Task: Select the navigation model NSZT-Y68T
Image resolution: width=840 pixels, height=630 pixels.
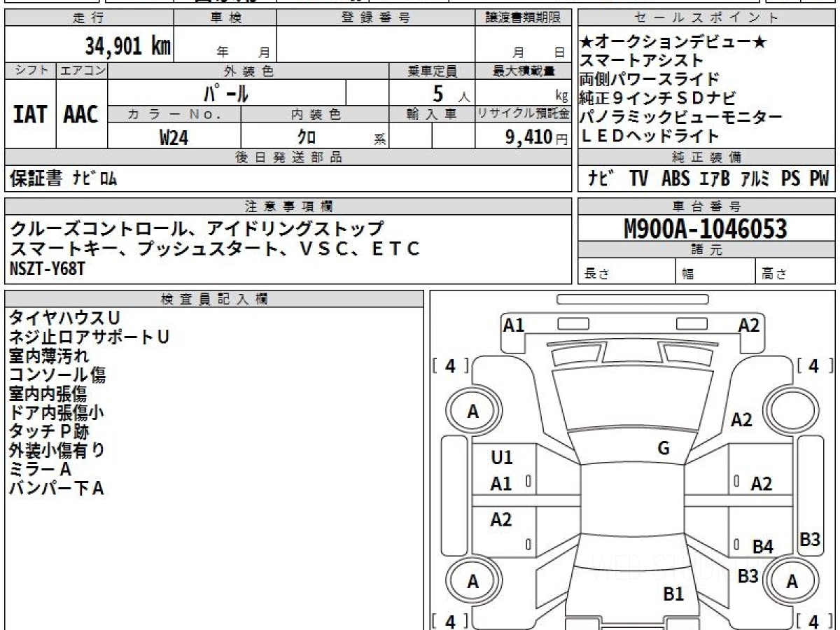Action: point(48,267)
